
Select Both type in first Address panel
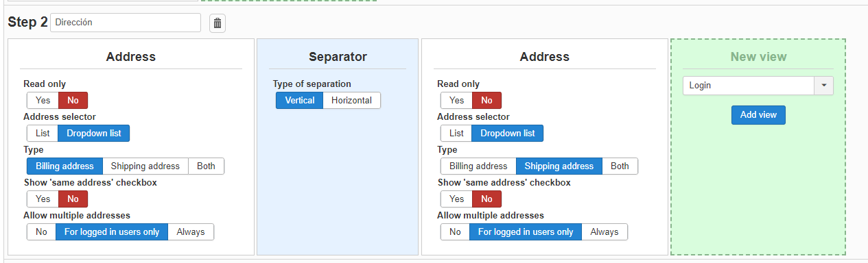[x=206, y=166]
